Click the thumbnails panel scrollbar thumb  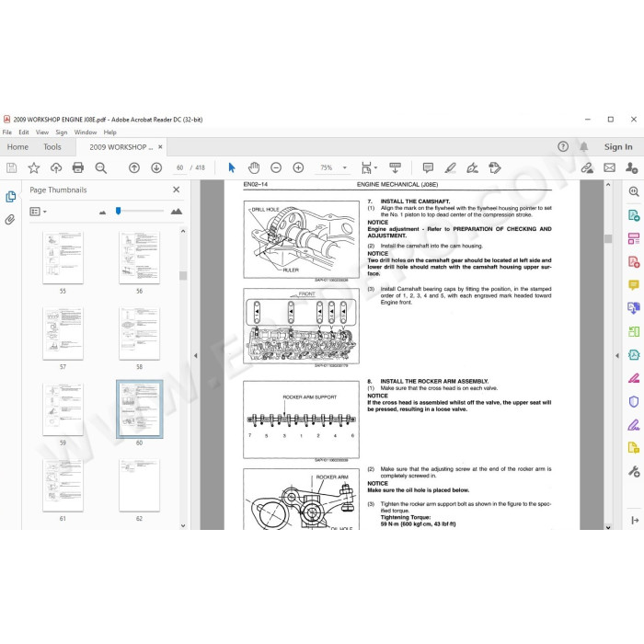point(183,276)
